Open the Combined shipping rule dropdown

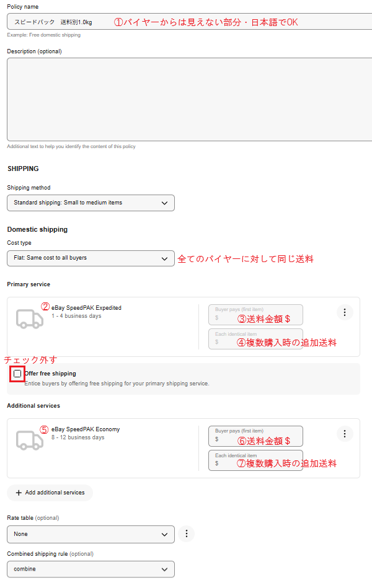[91, 569]
